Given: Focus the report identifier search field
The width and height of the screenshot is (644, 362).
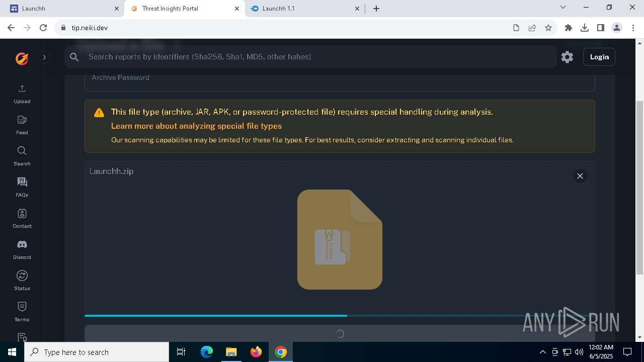Looking at the screenshot, I should pyautogui.click(x=310, y=57).
